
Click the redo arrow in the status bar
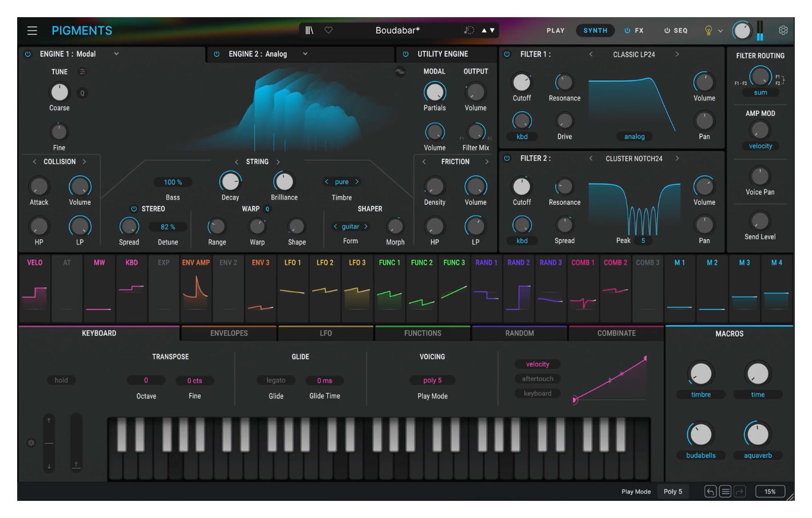740,491
